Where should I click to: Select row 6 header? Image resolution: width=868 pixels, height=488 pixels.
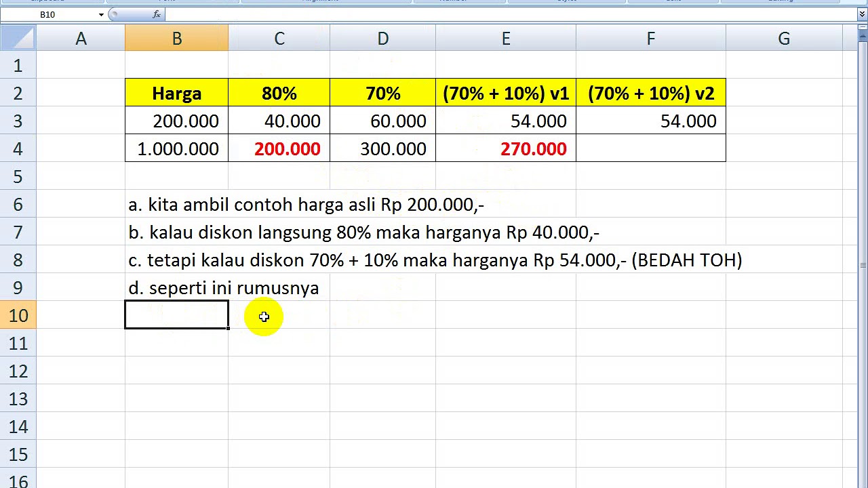18,204
